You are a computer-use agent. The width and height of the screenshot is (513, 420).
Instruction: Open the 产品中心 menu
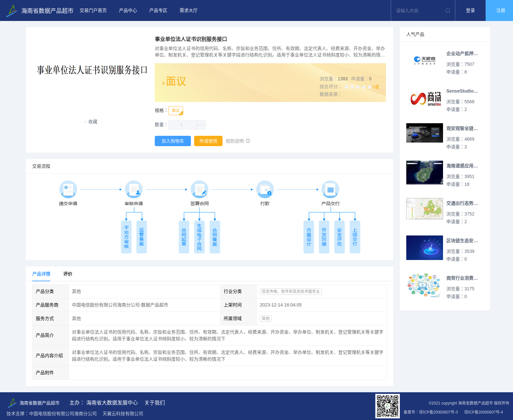point(128,11)
